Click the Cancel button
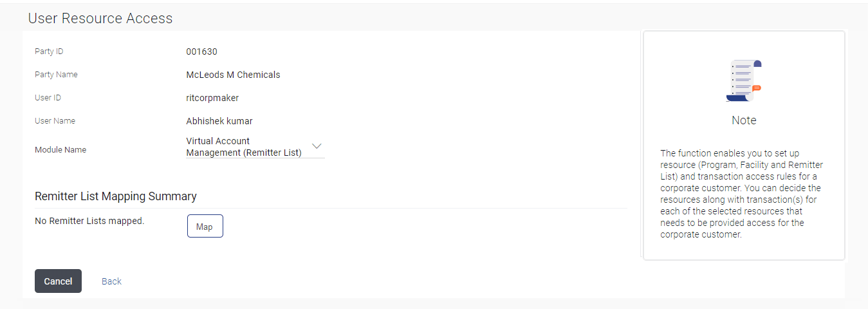 coord(58,281)
